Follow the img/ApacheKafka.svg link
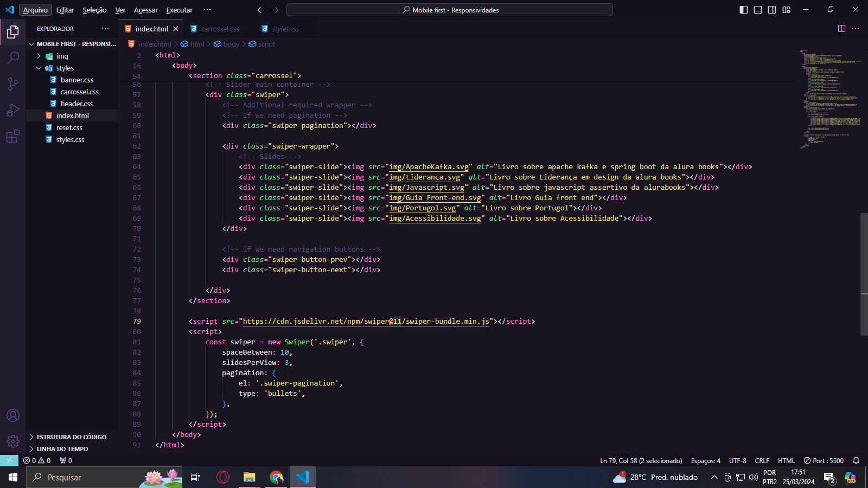Viewport: 868px width, 488px height. (x=429, y=166)
